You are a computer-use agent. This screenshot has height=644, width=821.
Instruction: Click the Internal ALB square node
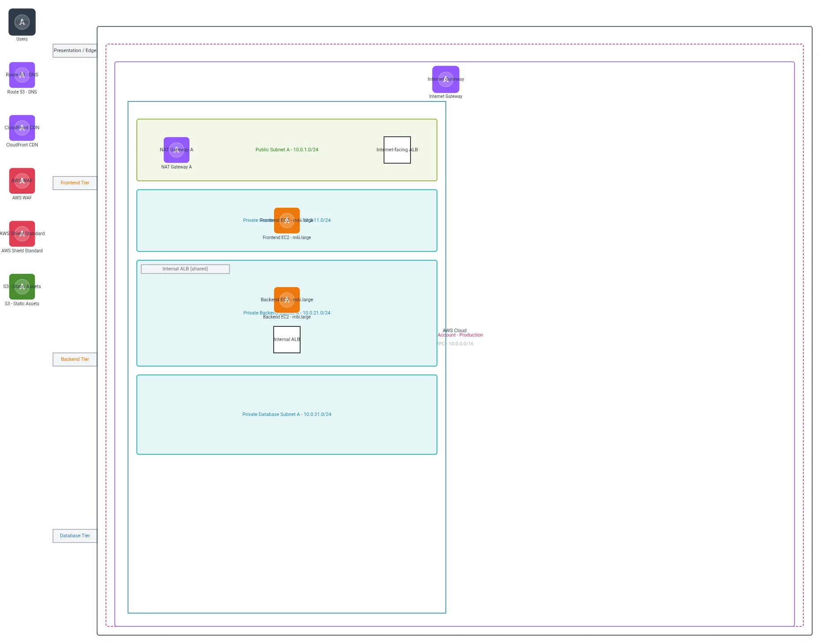(x=287, y=340)
